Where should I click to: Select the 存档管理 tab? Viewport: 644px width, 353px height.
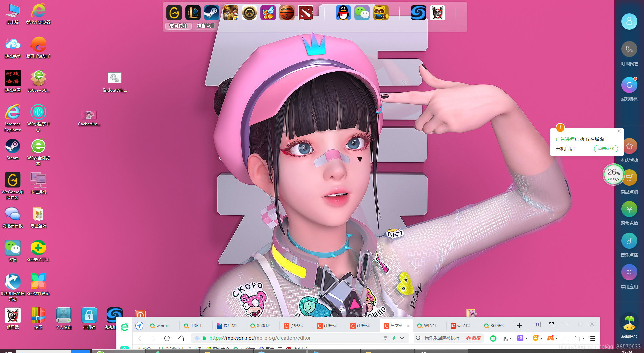click(205, 26)
